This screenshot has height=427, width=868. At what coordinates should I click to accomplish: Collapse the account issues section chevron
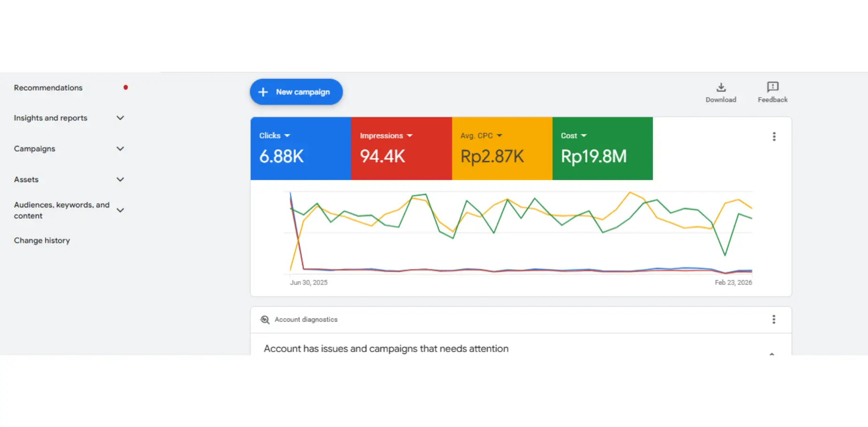coord(771,353)
